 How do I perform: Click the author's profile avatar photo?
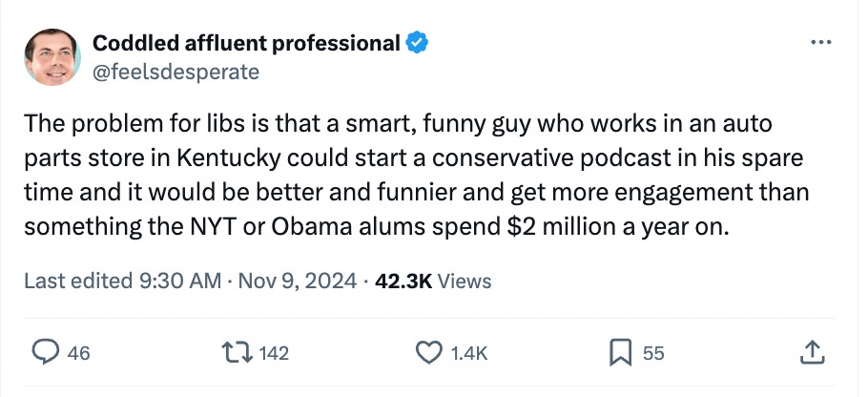coord(50,56)
